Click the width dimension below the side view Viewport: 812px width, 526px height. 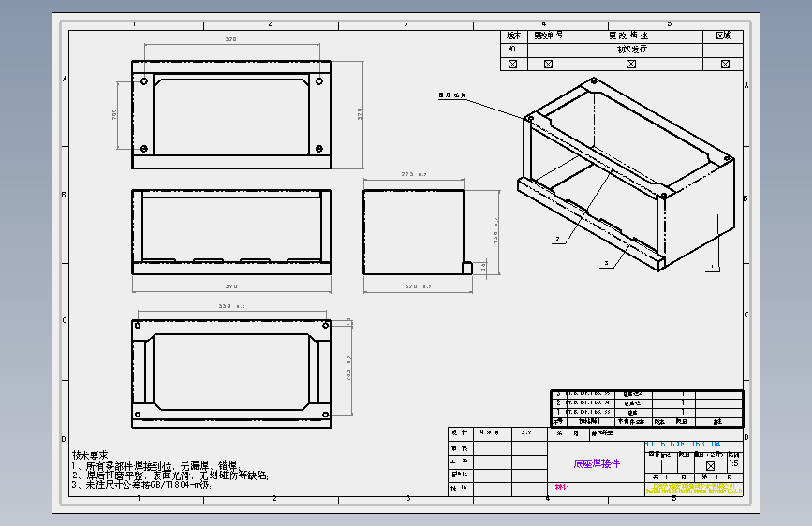coord(418,286)
